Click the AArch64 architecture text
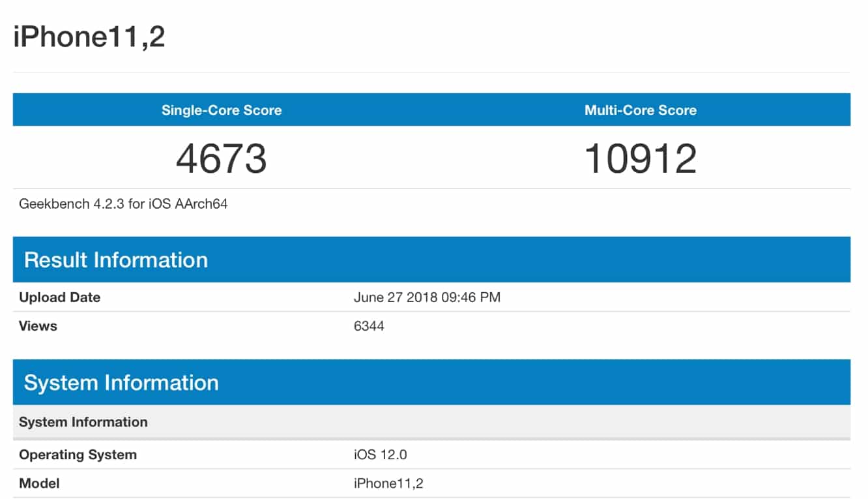 [x=200, y=204]
